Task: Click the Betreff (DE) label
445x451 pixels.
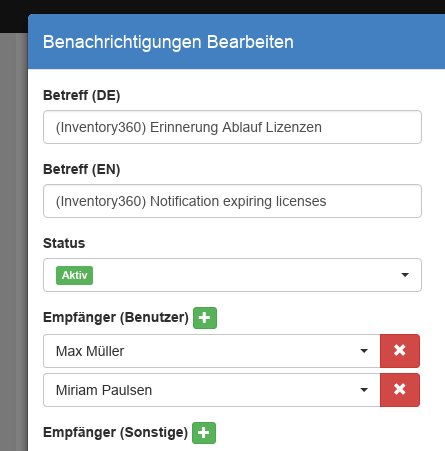Action: click(81, 96)
